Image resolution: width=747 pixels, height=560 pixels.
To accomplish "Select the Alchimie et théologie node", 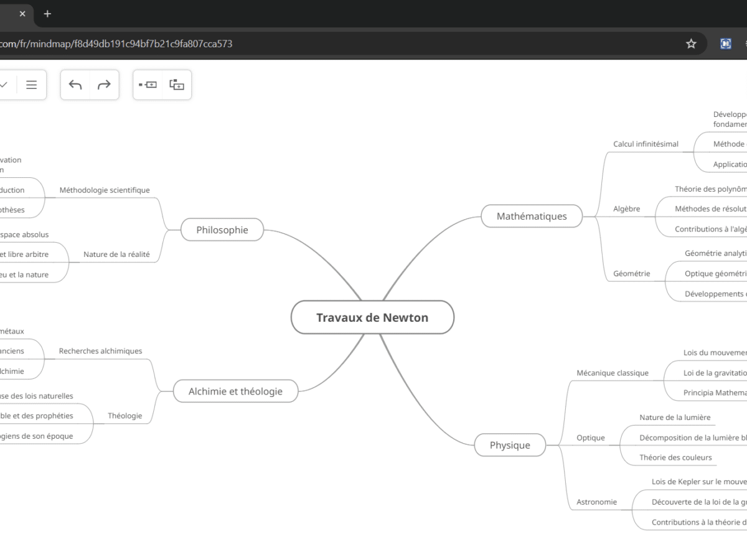I will click(x=235, y=391).
